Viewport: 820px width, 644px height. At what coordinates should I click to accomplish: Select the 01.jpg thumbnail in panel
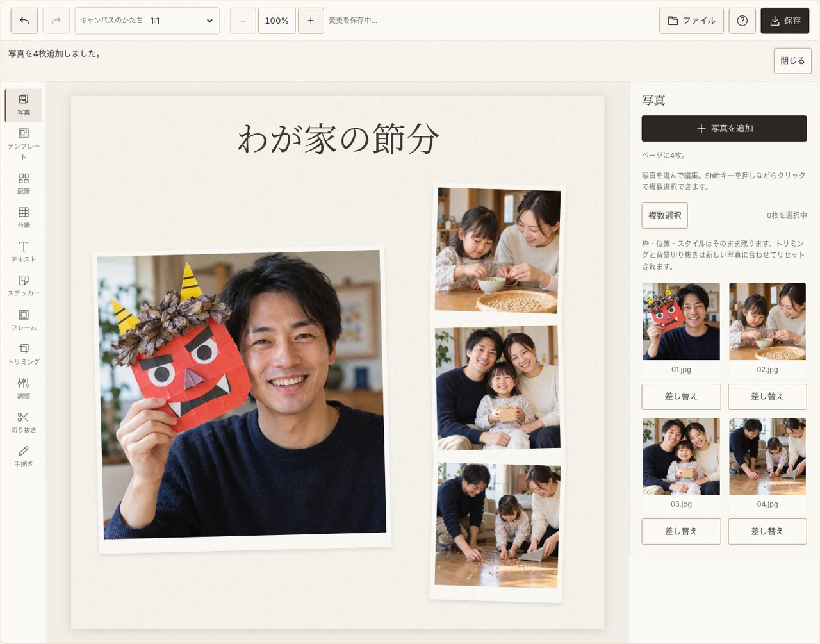681,322
